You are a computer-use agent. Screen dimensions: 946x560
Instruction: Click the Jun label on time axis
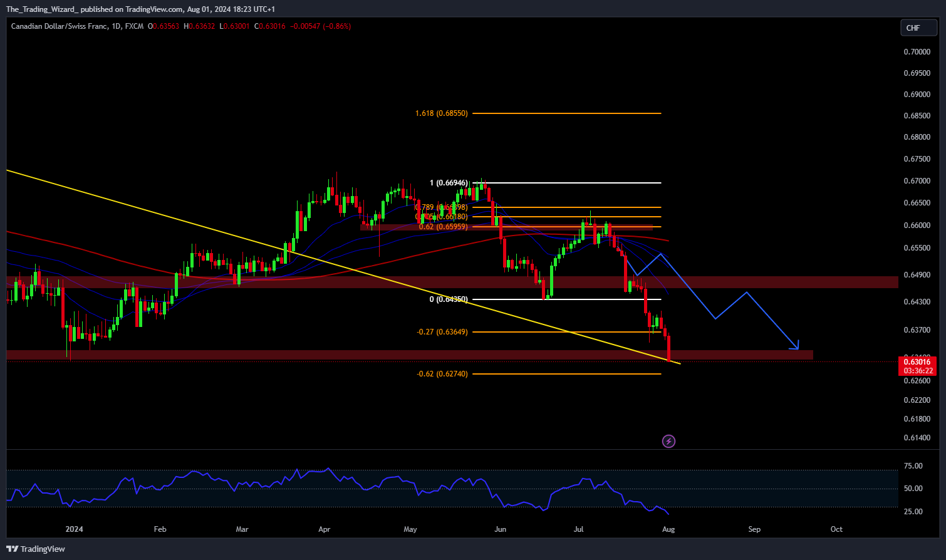click(500, 529)
